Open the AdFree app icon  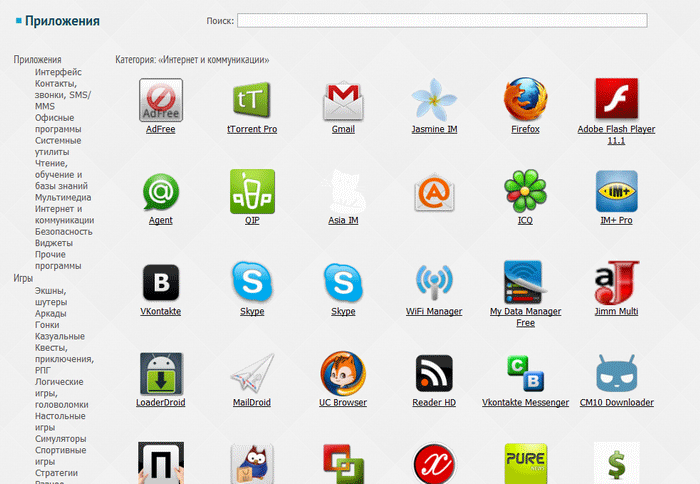coord(161,100)
